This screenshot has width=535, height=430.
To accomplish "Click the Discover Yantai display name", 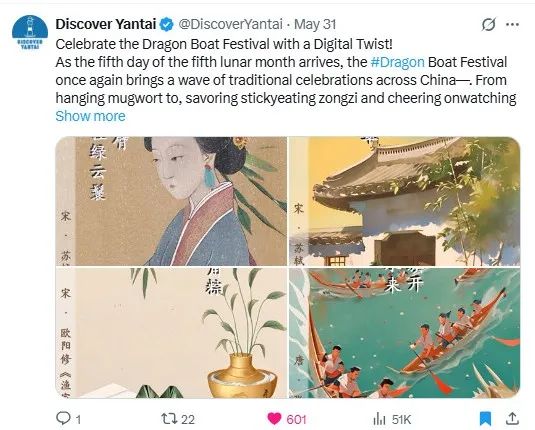I will click(106, 24).
